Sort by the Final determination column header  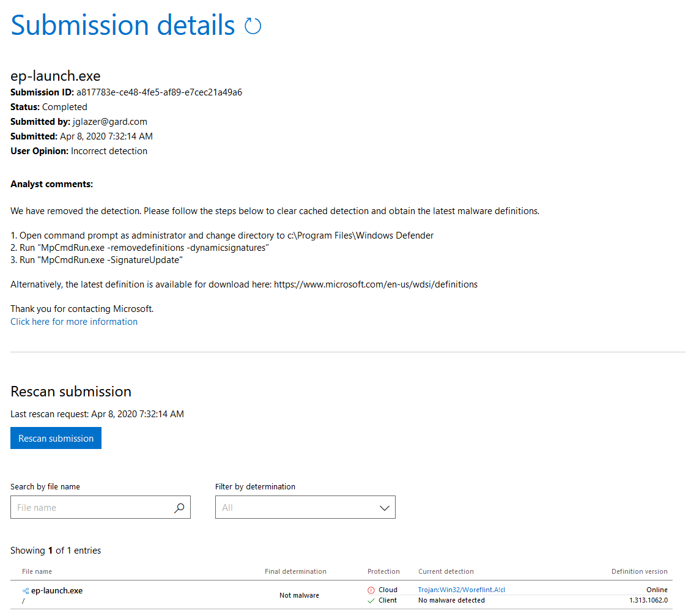[295, 571]
